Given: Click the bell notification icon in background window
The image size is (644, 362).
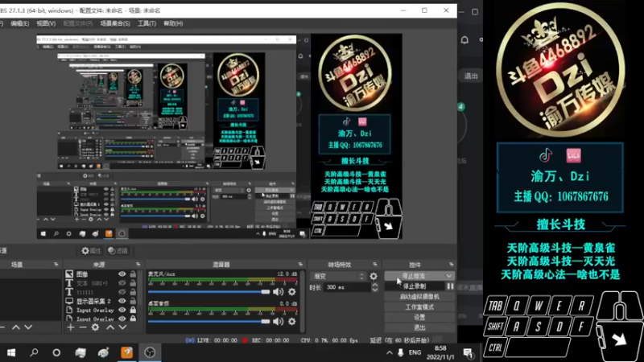Looking at the screenshot, I should (x=464, y=39).
